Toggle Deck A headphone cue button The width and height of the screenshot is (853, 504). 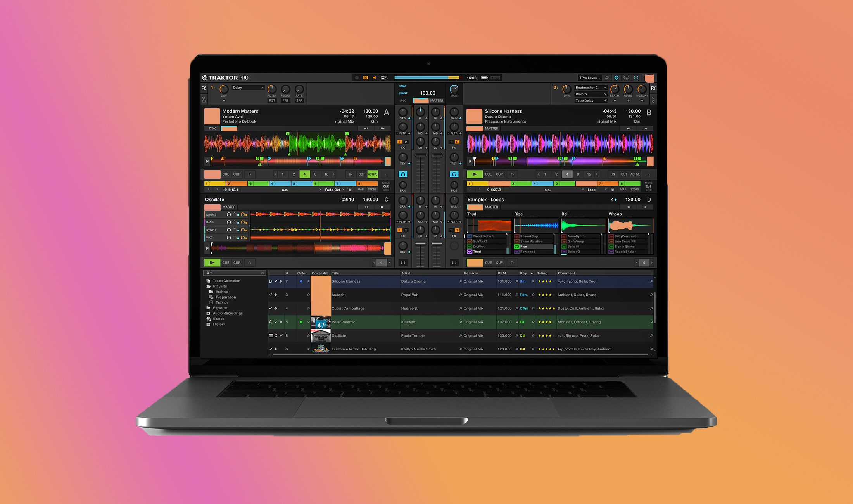click(x=403, y=174)
